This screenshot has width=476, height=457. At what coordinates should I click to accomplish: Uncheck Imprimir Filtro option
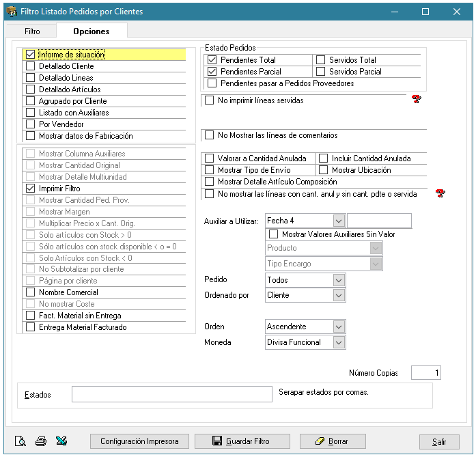click(x=30, y=189)
